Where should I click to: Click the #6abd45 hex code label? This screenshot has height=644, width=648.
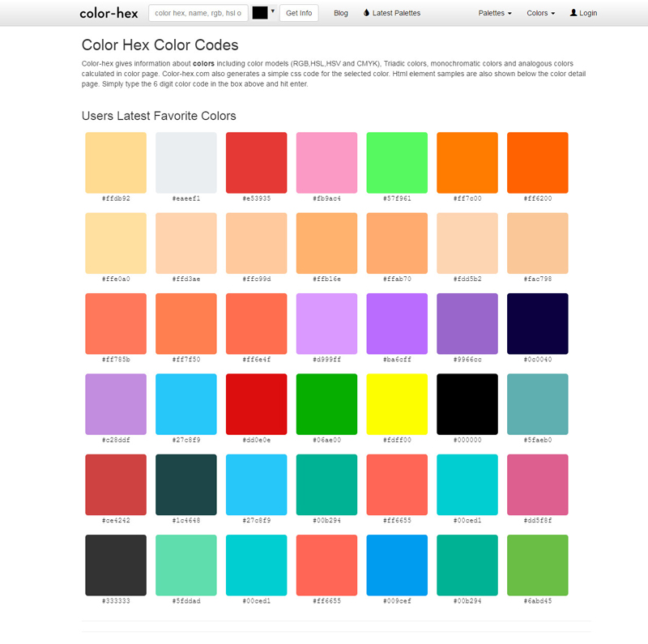[x=537, y=601]
